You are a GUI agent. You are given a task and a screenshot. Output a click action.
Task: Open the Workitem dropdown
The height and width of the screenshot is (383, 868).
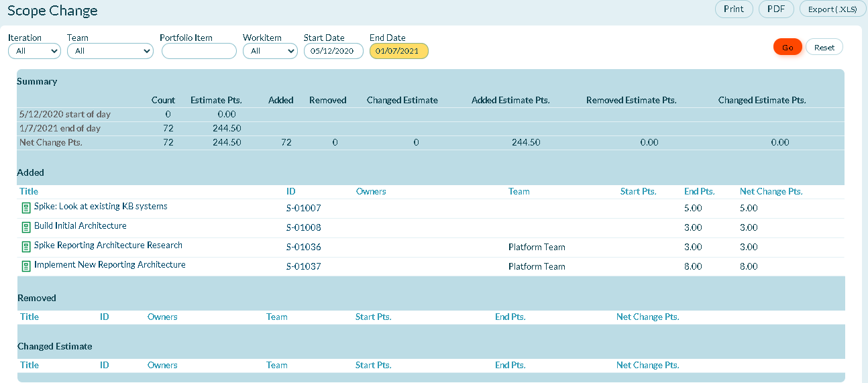270,51
